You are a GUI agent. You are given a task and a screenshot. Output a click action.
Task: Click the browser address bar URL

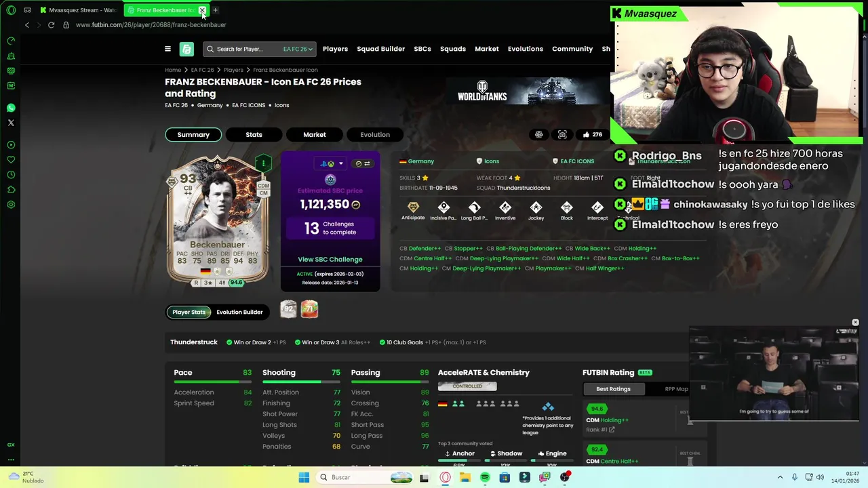(151, 25)
